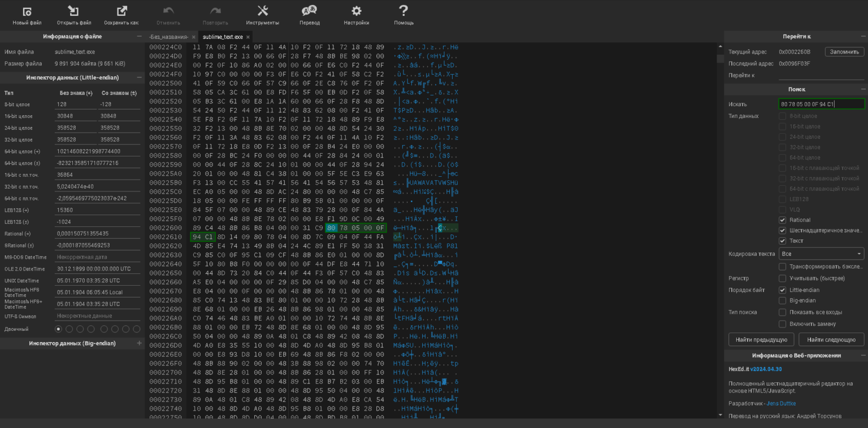Screen dimensions: 868x428
Task: Open the Tools wrench icon
Action: (263, 11)
